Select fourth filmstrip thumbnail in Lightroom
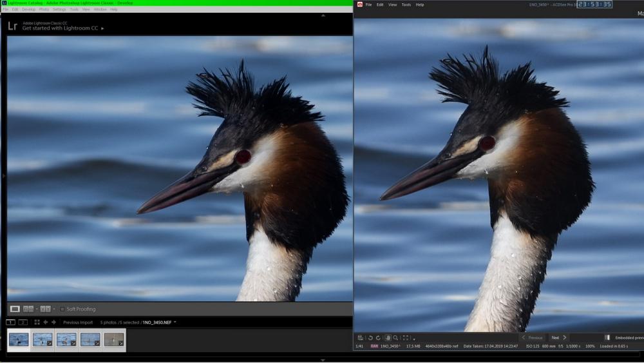Image resolution: width=644 pixels, height=363 pixels. tap(90, 340)
